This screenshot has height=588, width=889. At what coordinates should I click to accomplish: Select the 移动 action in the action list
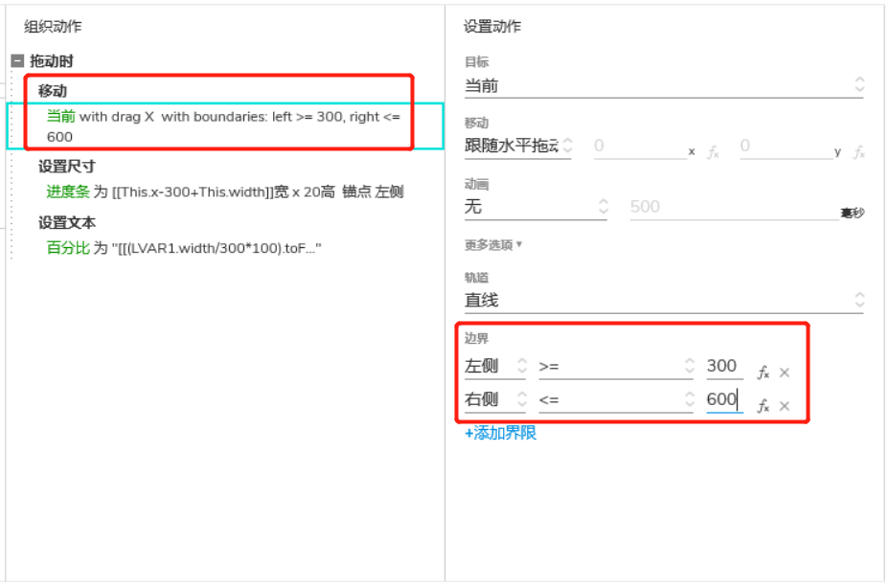tap(225, 125)
